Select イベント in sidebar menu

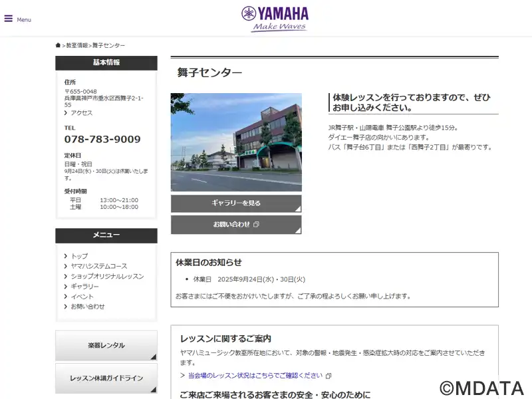pyautogui.click(x=82, y=297)
